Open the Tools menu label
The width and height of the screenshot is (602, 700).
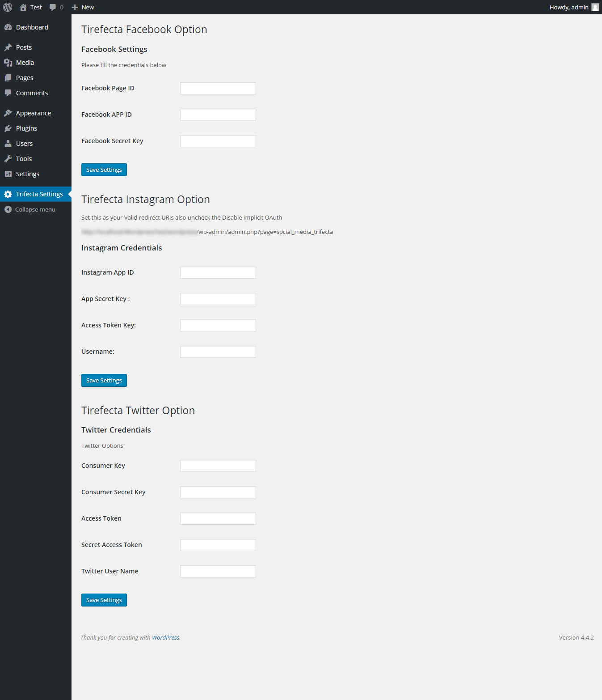(x=24, y=159)
